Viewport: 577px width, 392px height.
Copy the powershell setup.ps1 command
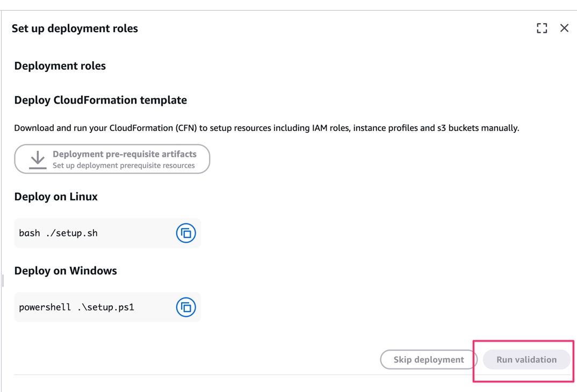point(186,307)
